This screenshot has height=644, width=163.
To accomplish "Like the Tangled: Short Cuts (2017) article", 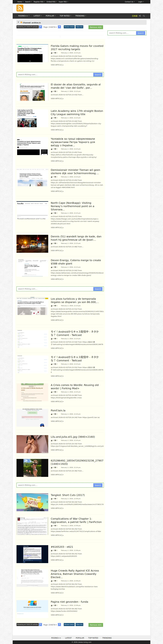I will coord(52,499).
